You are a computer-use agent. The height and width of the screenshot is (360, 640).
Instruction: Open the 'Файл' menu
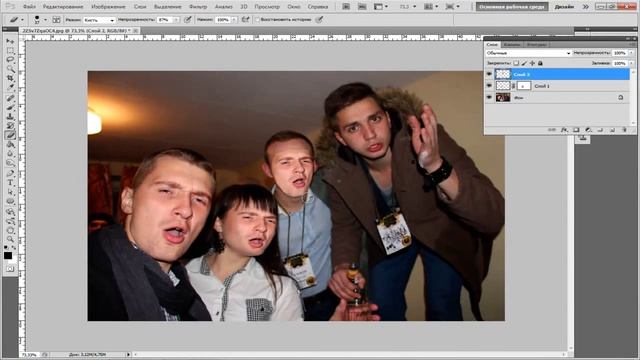click(29, 7)
